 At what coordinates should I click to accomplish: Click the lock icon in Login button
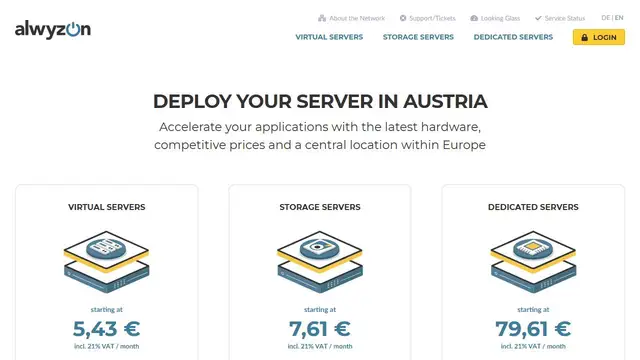(x=584, y=37)
